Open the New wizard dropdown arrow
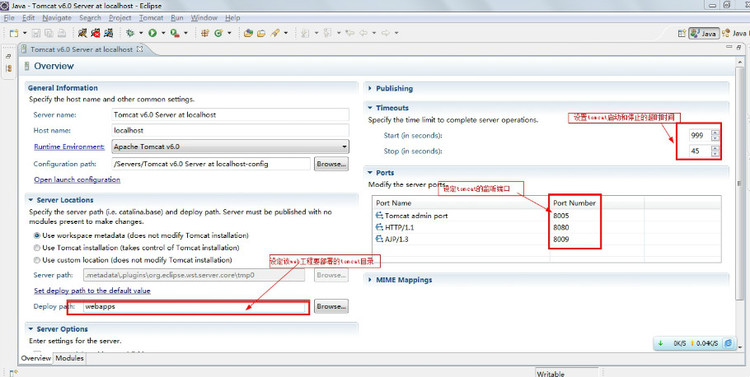 24,33
